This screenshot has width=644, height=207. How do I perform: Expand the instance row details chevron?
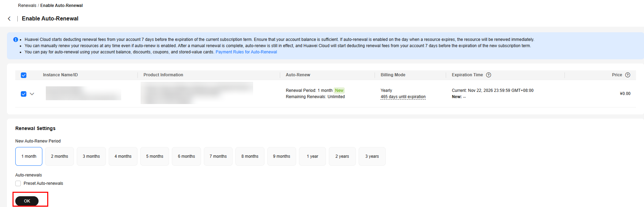[x=32, y=94]
